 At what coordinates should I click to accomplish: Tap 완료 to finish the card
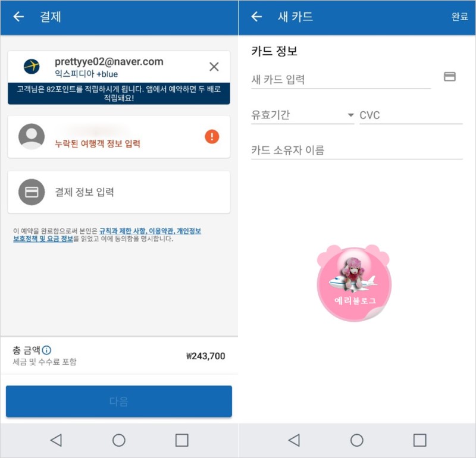click(459, 17)
